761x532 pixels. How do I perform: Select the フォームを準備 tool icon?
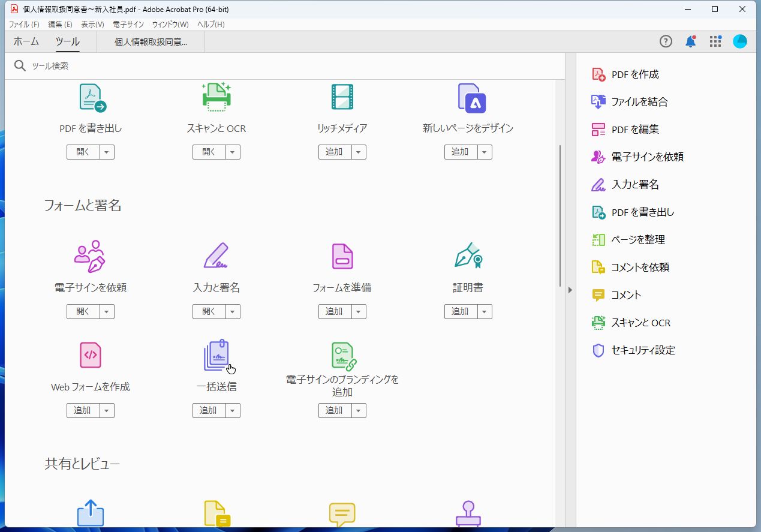click(342, 257)
